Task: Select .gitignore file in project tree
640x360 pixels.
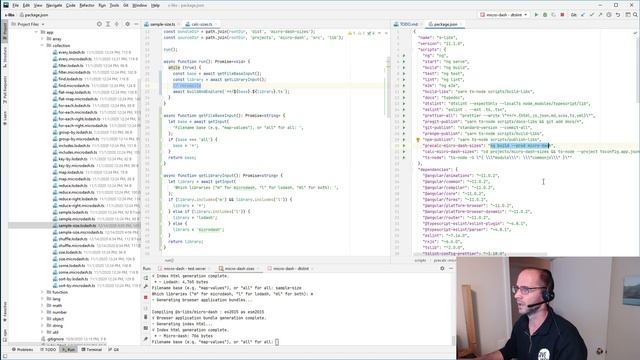Action: [x=52, y=339]
